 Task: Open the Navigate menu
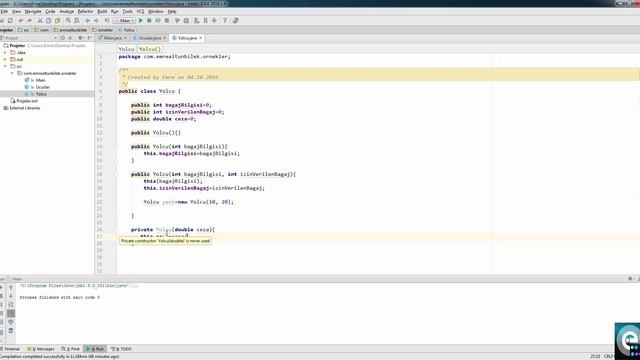coord(33,11)
